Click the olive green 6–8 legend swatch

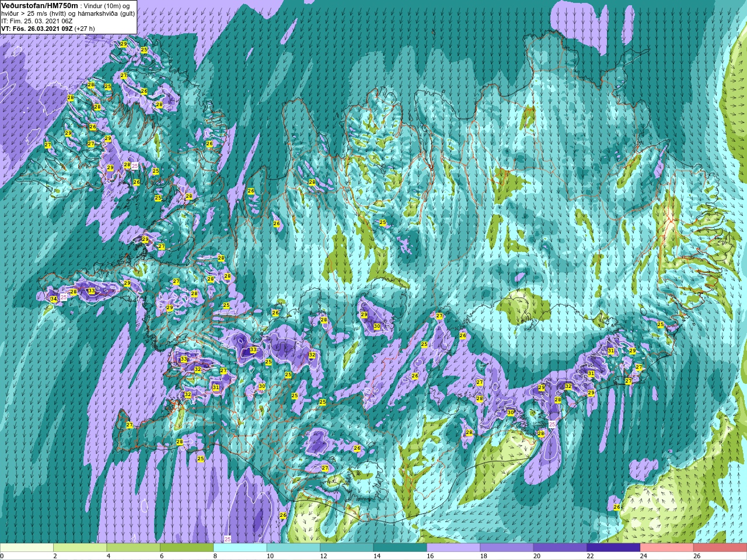pyautogui.click(x=187, y=548)
